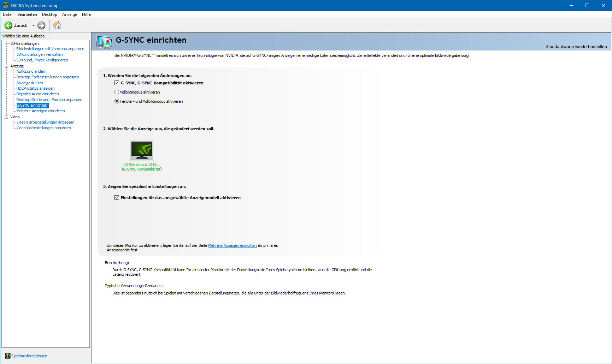Open Desktop-Farbeinstellungen anpassen
Screen dimensions: 612x364
pyautogui.click(x=48, y=77)
